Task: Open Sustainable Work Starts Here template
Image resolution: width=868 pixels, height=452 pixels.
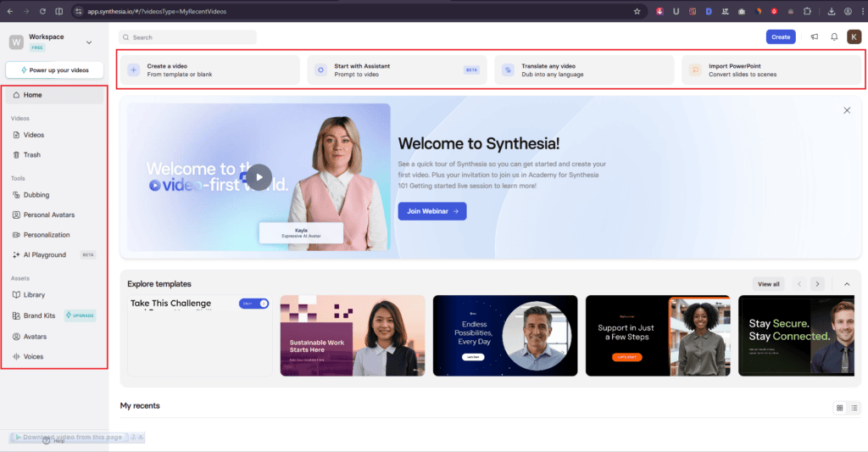Action: click(353, 336)
